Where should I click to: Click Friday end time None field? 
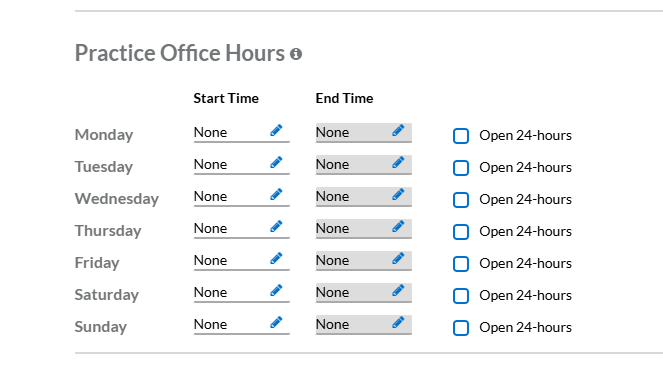364,260
